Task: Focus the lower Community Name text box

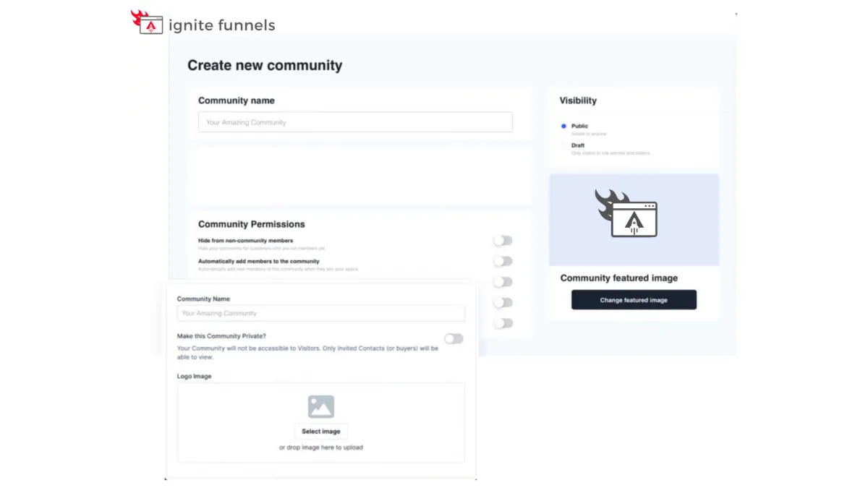Action: coord(321,313)
